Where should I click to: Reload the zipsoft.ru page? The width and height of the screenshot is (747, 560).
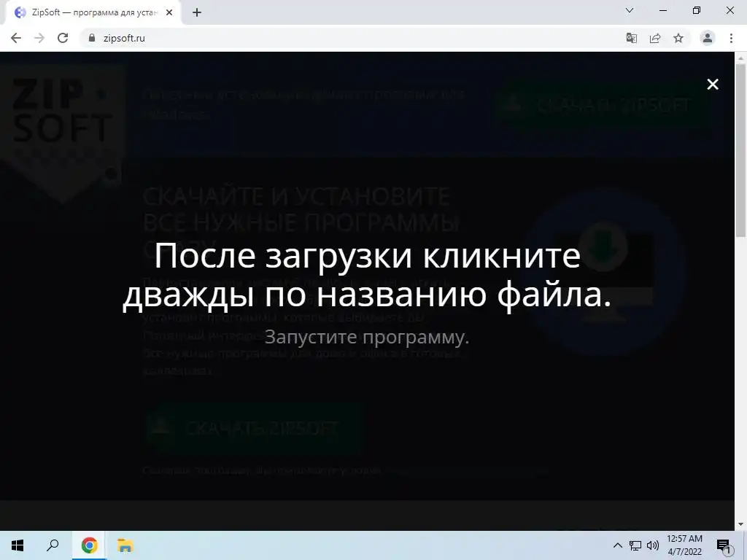(63, 38)
